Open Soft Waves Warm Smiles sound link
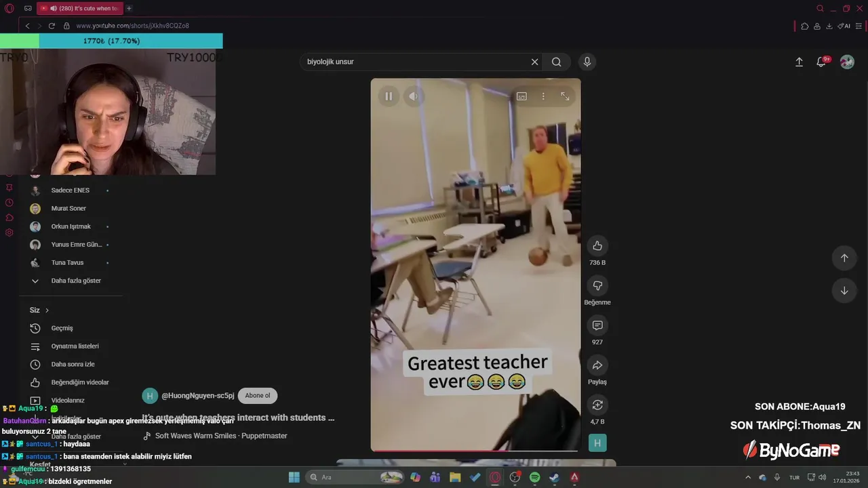 221,436
